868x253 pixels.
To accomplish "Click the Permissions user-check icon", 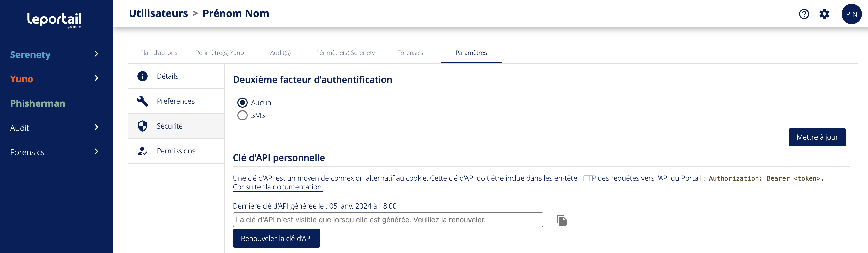I will [x=143, y=151].
